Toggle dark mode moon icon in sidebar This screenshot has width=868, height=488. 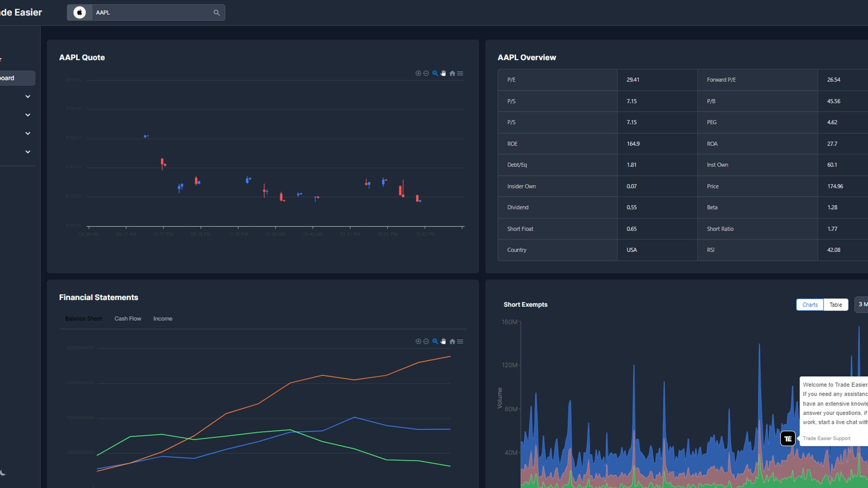[x=3, y=473]
